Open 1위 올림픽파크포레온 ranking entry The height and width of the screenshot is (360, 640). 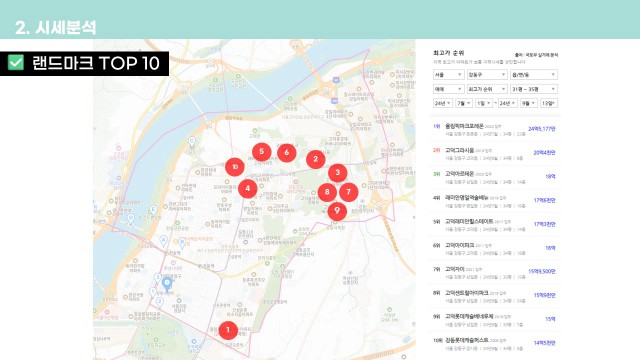pyautogui.click(x=494, y=130)
